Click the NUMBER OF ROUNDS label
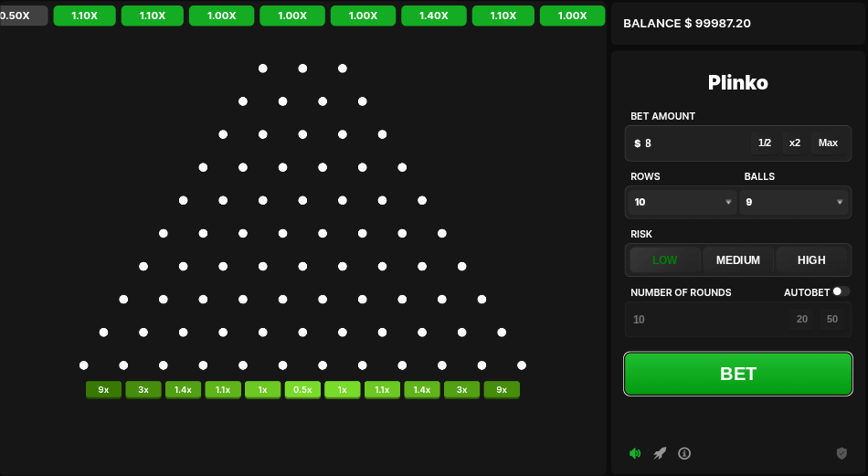The image size is (868, 476). coord(681,292)
